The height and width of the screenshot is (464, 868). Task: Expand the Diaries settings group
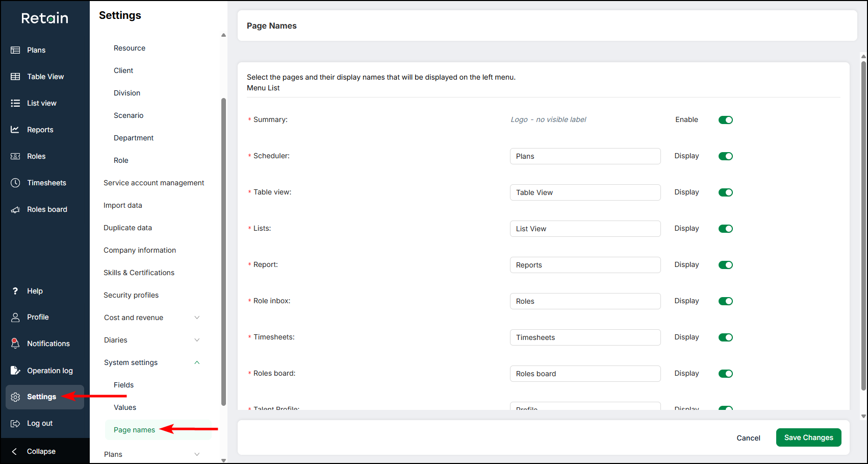[197, 340]
